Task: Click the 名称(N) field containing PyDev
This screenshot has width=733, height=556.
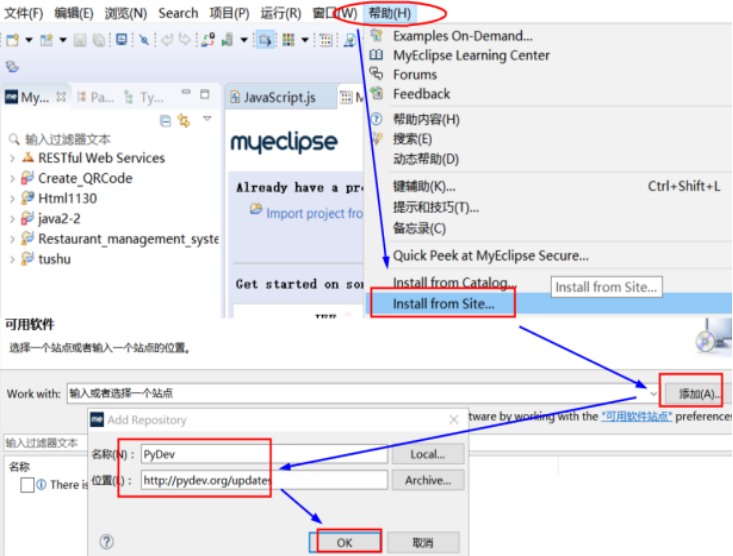Action: coord(264,455)
